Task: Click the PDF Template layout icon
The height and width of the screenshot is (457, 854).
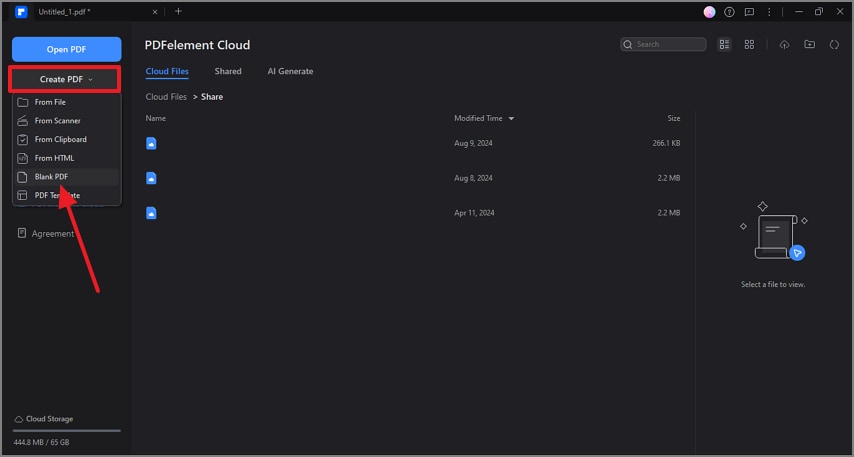Action: point(22,195)
